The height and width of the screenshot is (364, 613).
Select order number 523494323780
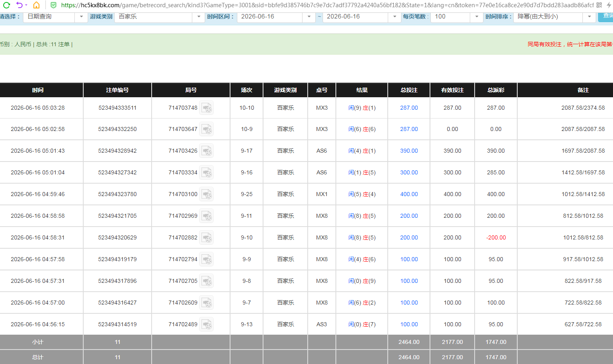click(x=117, y=194)
